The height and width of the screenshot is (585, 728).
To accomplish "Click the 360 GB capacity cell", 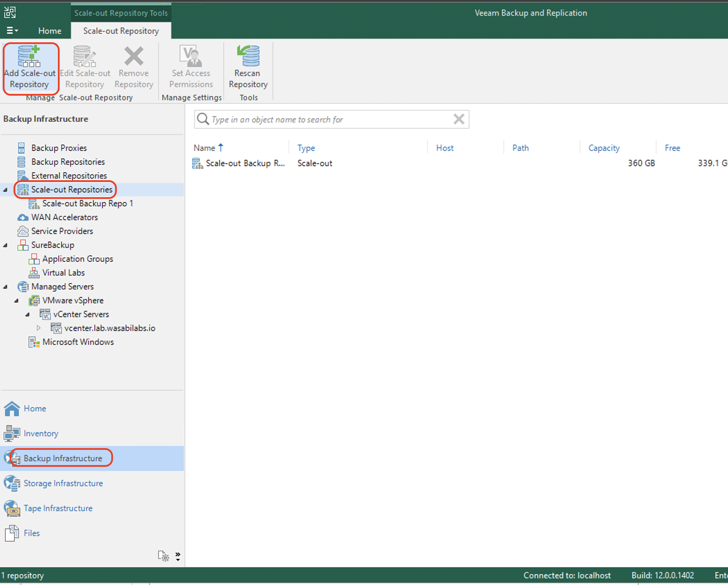I will click(641, 163).
